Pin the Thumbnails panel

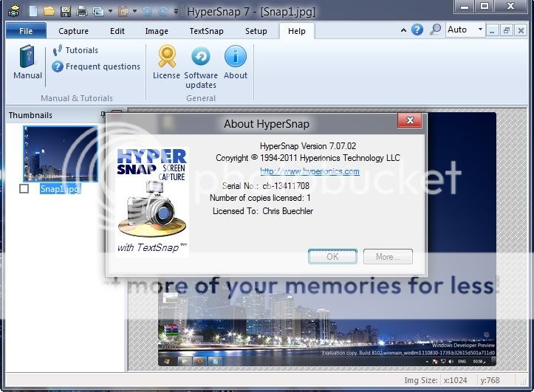pos(103,115)
